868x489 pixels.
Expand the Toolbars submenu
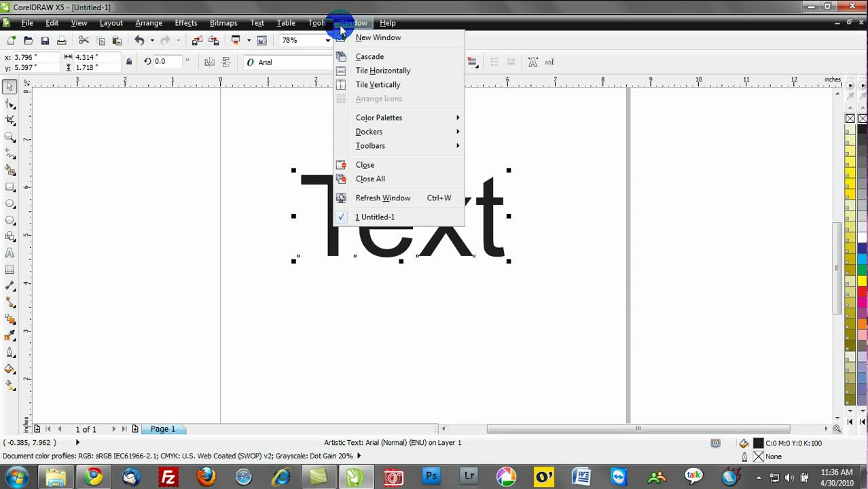[399, 146]
